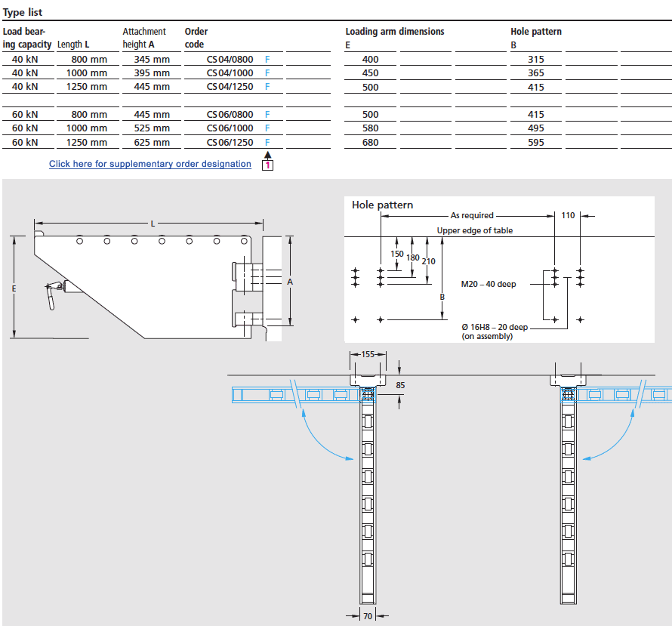Click the '210' depth dimension
The image size is (672, 626).
(x=429, y=261)
